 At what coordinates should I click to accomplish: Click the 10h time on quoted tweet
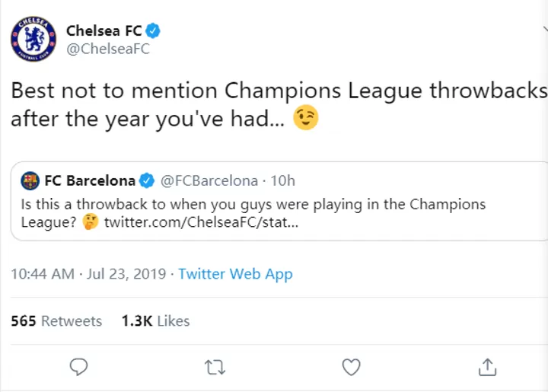point(282,181)
